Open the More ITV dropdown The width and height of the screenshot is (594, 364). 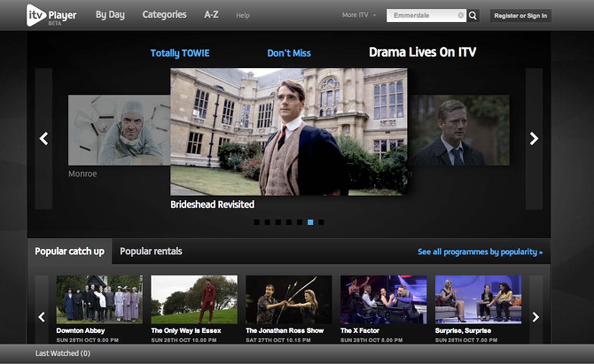pos(359,15)
